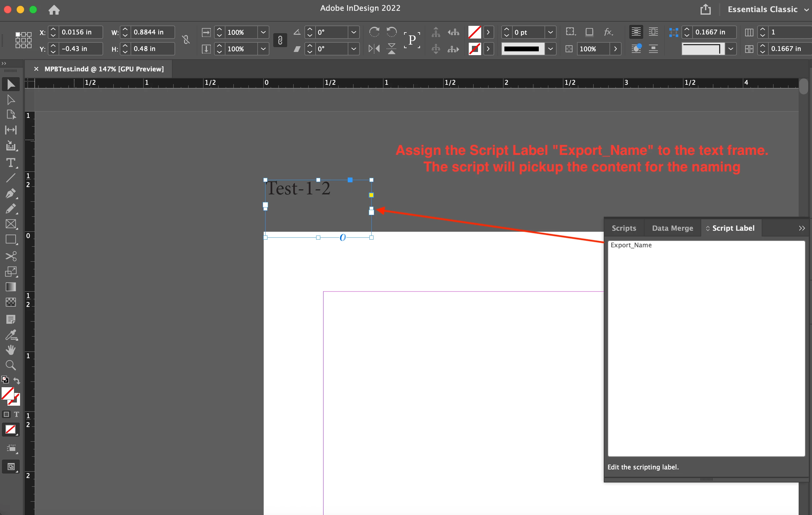Open the rotation angle dropdown
The height and width of the screenshot is (515, 812).
pyautogui.click(x=353, y=32)
